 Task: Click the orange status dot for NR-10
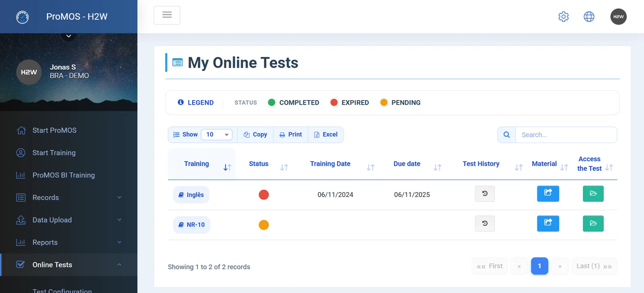click(264, 225)
